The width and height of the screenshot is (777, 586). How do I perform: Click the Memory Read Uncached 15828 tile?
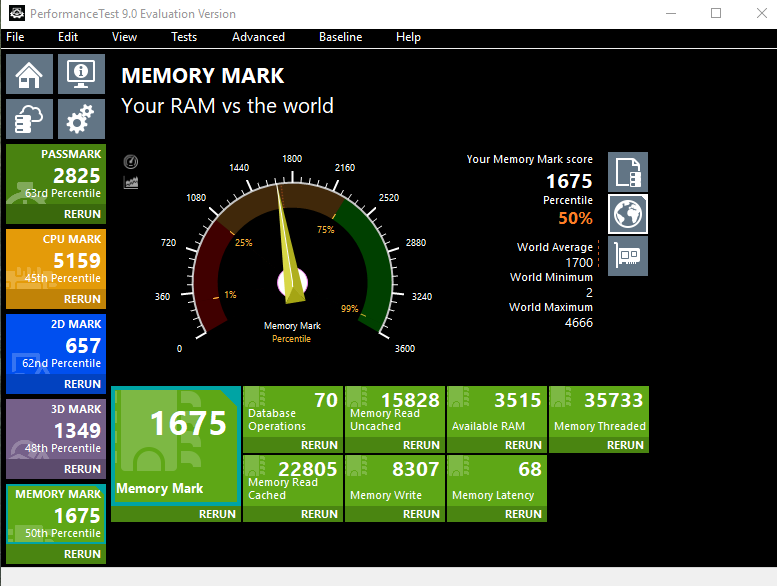395,412
